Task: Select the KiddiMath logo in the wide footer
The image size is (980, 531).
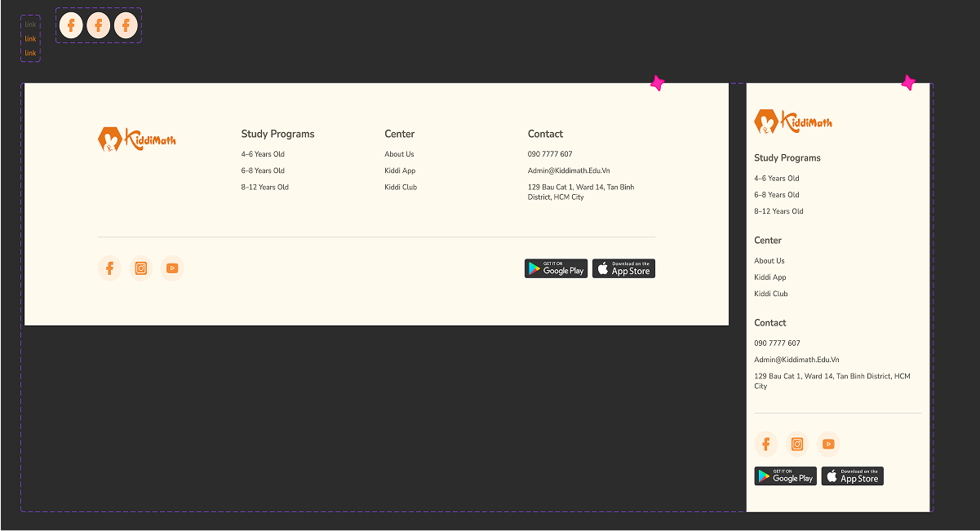Action: [137, 139]
